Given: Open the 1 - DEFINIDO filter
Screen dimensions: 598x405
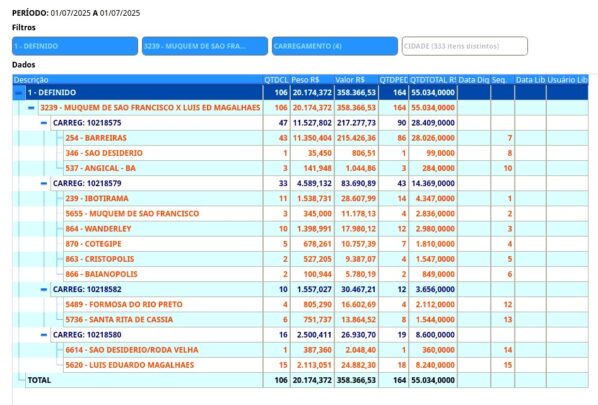Looking at the screenshot, I should pyautogui.click(x=75, y=46).
